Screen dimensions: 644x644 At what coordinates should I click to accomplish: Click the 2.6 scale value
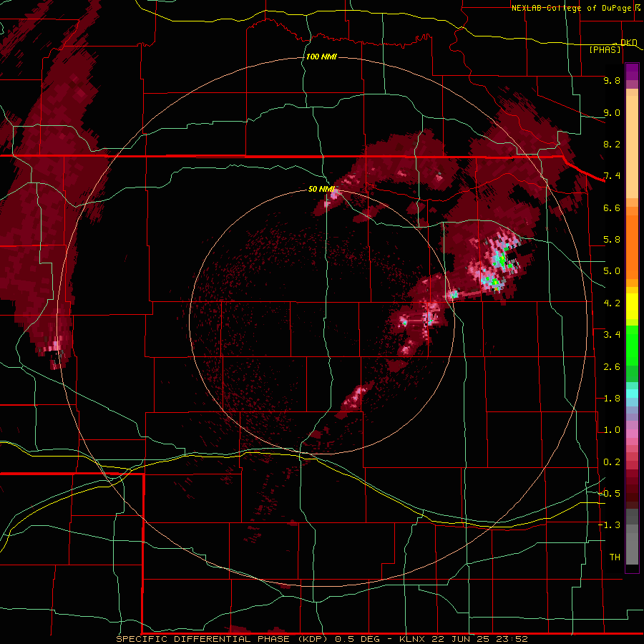[x=612, y=367]
